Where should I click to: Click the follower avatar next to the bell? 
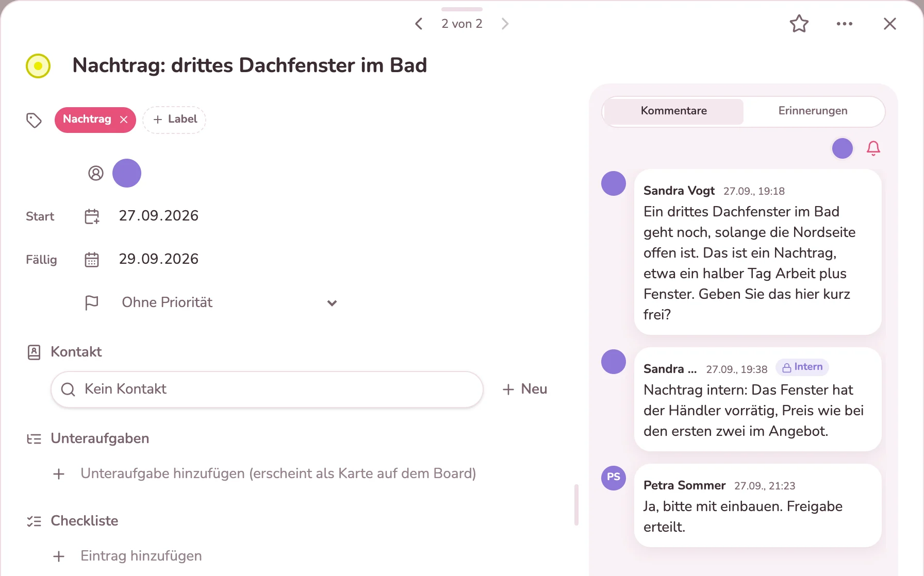pos(843,148)
